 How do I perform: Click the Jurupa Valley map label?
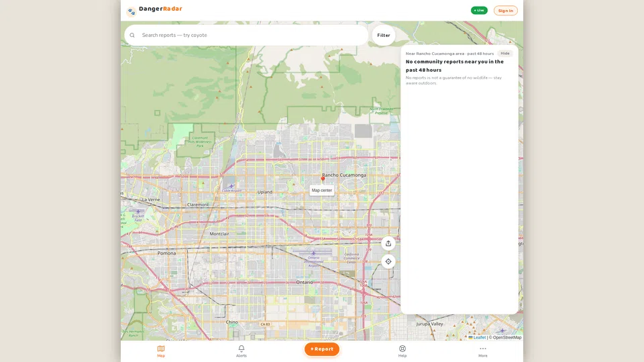(x=429, y=324)
